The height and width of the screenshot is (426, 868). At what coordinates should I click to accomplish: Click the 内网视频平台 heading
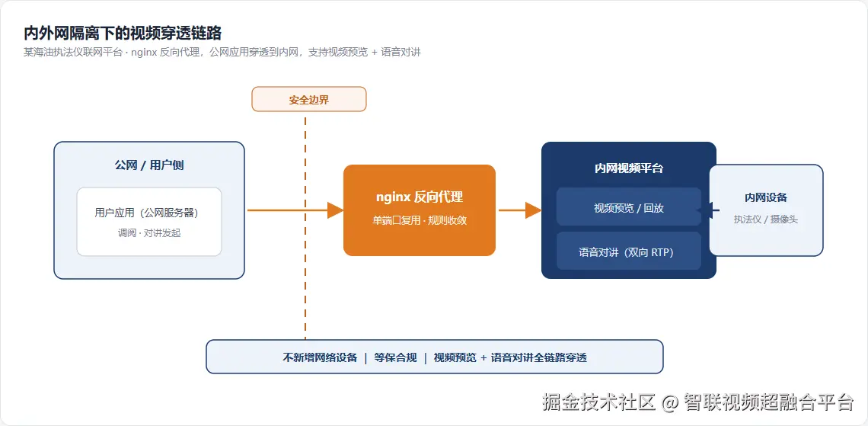click(629, 168)
